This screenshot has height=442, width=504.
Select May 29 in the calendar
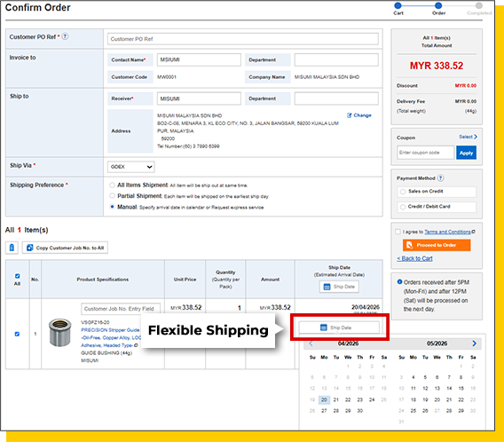(x=461, y=411)
